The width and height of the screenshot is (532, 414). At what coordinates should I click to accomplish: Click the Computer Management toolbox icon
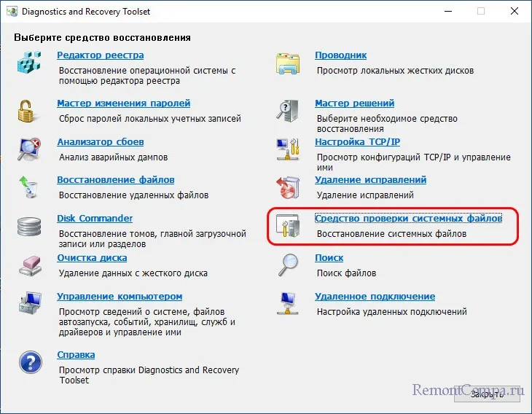point(30,303)
